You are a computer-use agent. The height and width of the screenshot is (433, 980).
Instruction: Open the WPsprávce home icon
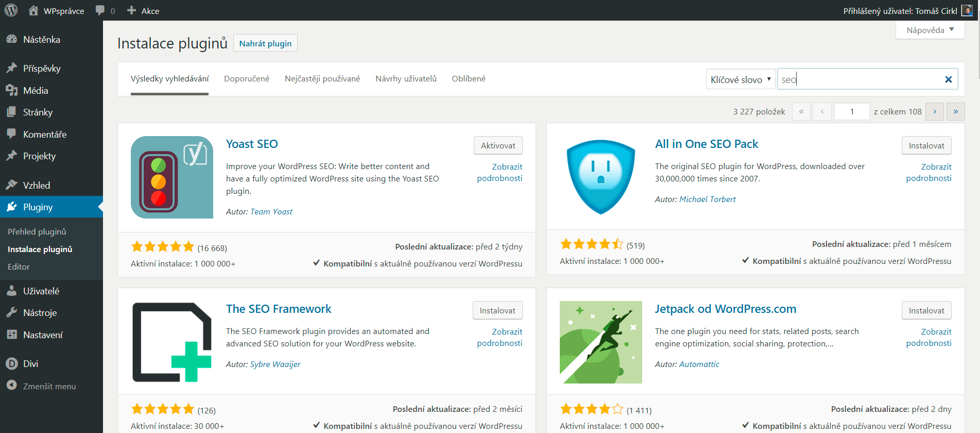[x=33, y=10]
